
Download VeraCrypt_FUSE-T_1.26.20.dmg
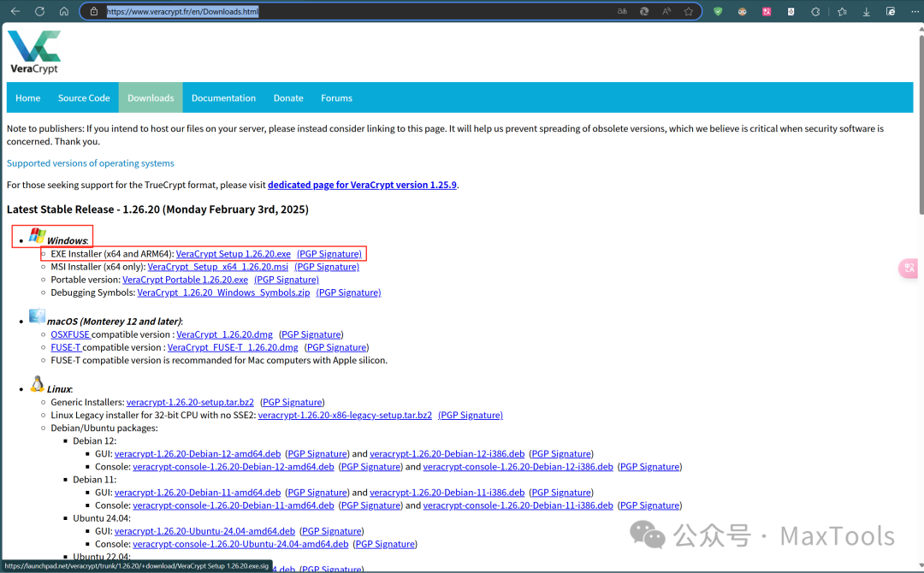point(233,347)
